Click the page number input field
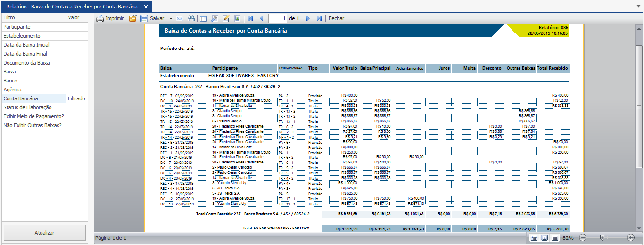The image size is (644, 245). [x=278, y=19]
